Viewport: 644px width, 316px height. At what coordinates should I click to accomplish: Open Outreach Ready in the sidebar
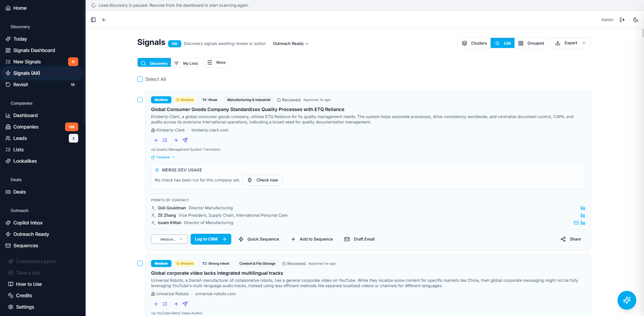(42, 234)
